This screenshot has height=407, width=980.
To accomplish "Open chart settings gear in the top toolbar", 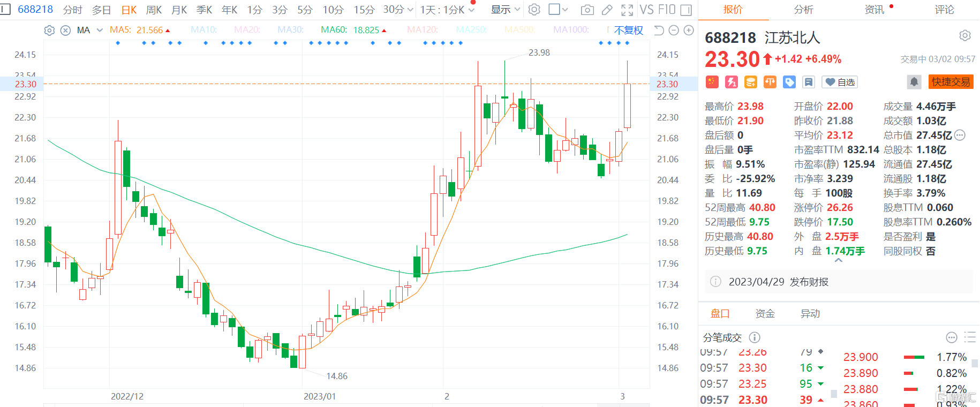I will (x=534, y=10).
